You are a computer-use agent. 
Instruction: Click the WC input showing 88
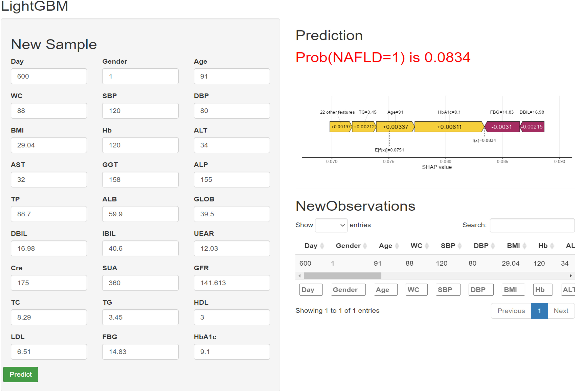coord(49,111)
